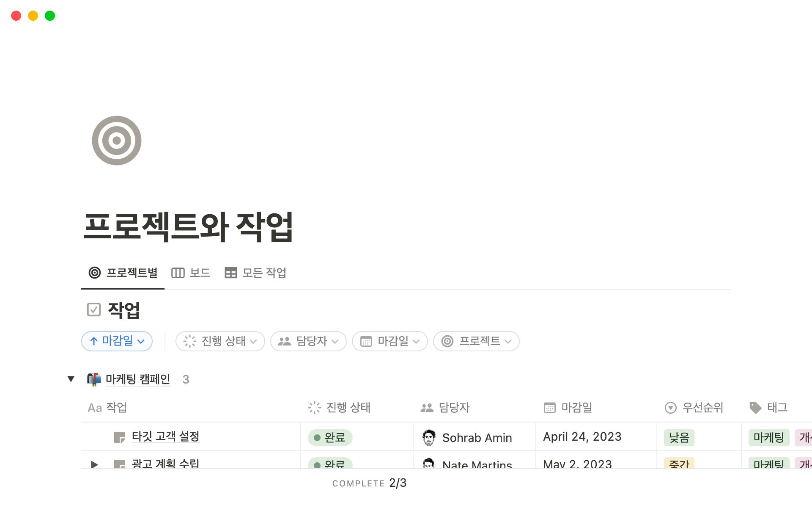Click the people icon in 담당자 column header

tap(427, 408)
